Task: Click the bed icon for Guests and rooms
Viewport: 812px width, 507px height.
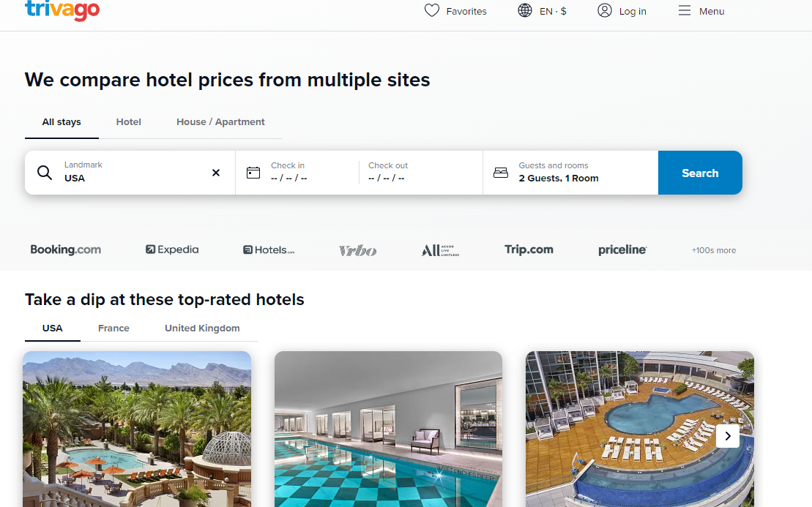Action: [501, 173]
